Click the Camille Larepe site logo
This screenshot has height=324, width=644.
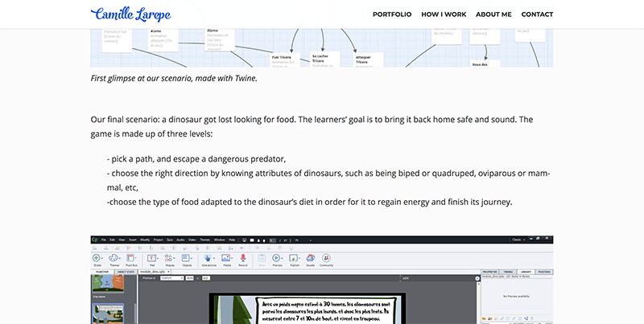[x=130, y=14]
